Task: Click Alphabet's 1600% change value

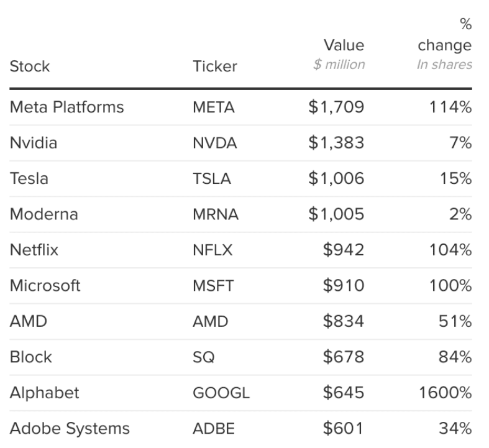Action: [446, 393]
